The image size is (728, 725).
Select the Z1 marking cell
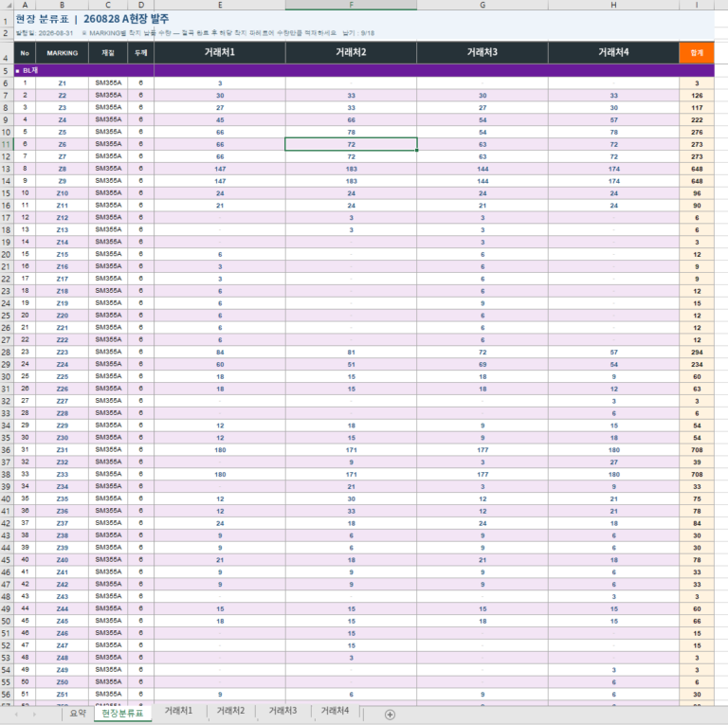pyautogui.click(x=63, y=83)
